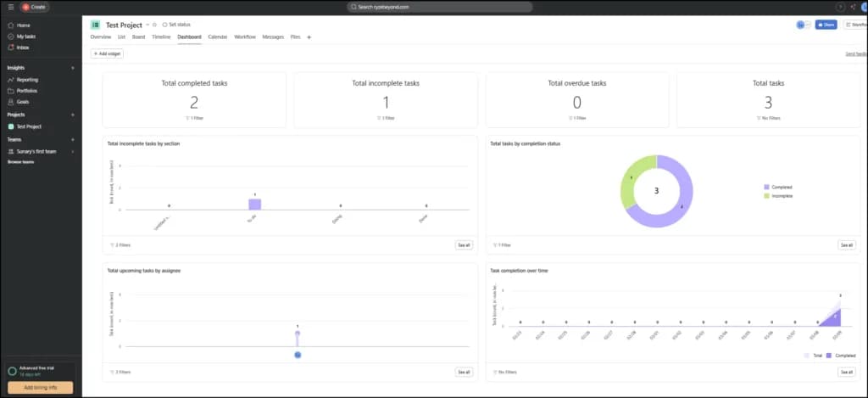Open the hamburger sidebar menu icon

coord(11,7)
